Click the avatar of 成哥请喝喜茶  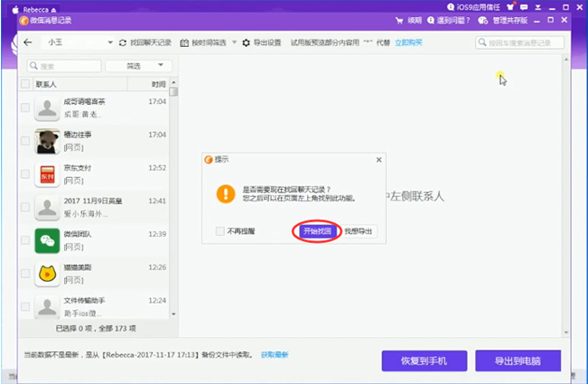pos(47,108)
